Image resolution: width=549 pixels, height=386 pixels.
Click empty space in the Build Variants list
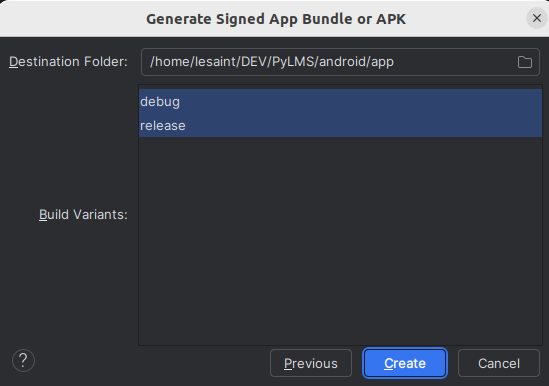[340, 242]
